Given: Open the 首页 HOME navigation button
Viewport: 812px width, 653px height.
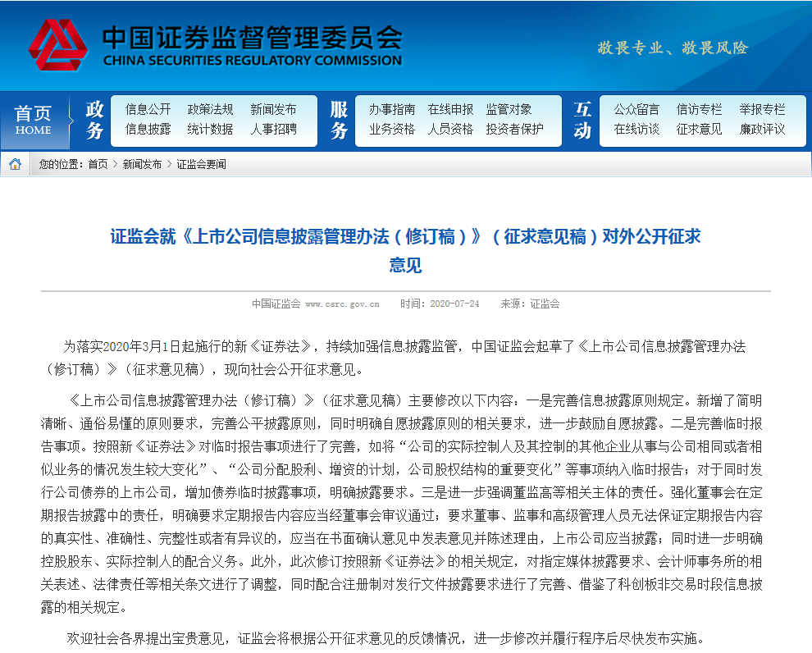Looking at the screenshot, I should point(33,120).
